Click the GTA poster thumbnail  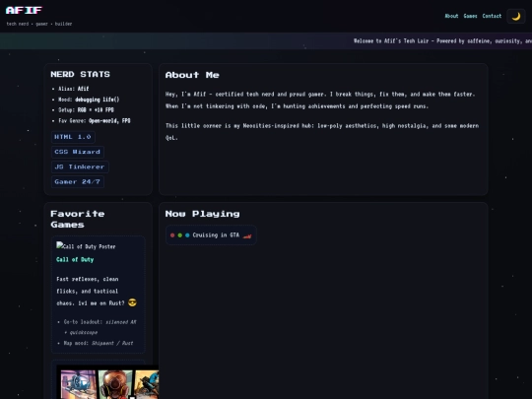pyautogui.click(x=107, y=382)
